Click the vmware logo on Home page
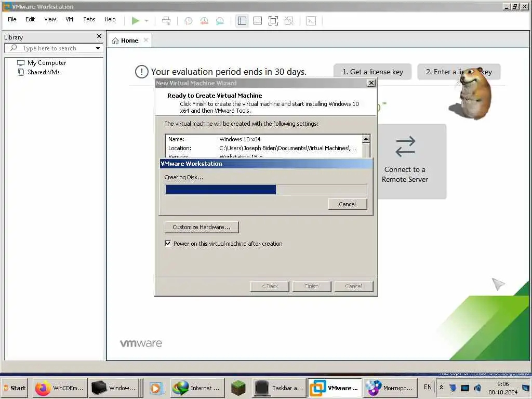This screenshot has height=399, width=532. click(x=141, y=343)
